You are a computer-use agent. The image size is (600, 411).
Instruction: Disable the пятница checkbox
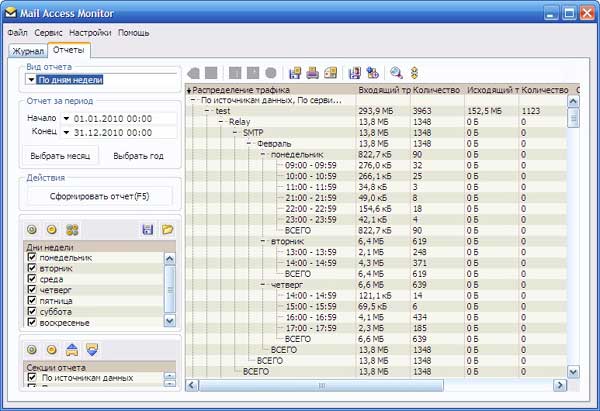coord(32,300)
